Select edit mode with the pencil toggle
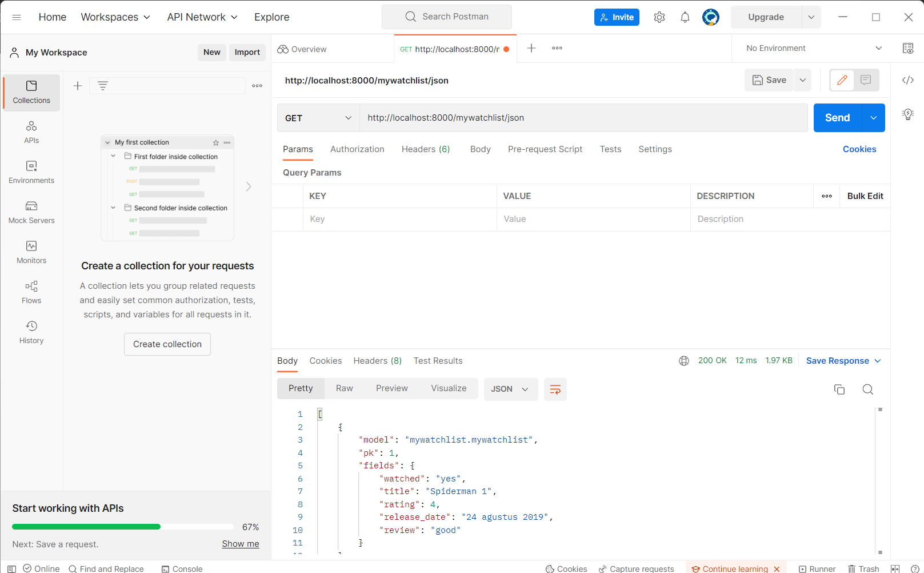 (x=842, y=80)
